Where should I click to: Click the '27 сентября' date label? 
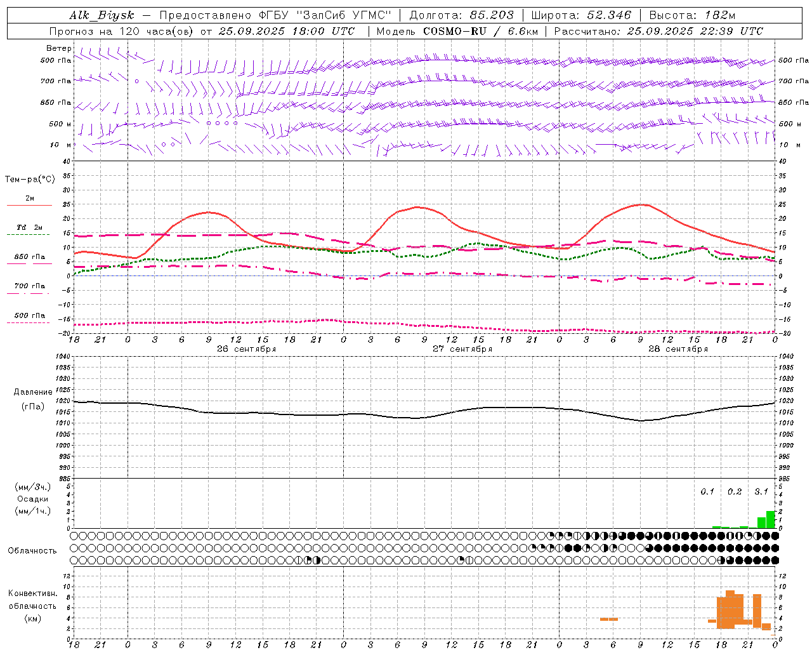pos(462,349)
